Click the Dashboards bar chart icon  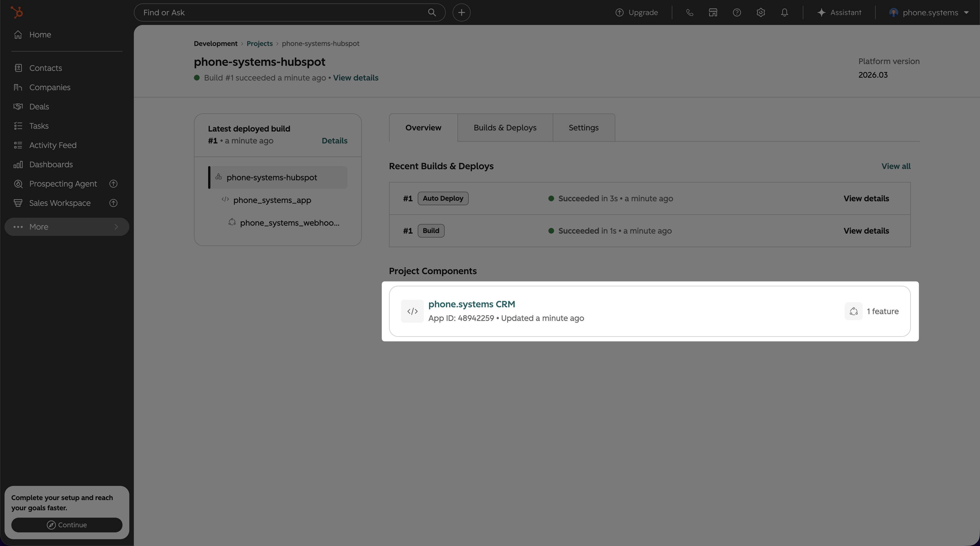(18, 165)
